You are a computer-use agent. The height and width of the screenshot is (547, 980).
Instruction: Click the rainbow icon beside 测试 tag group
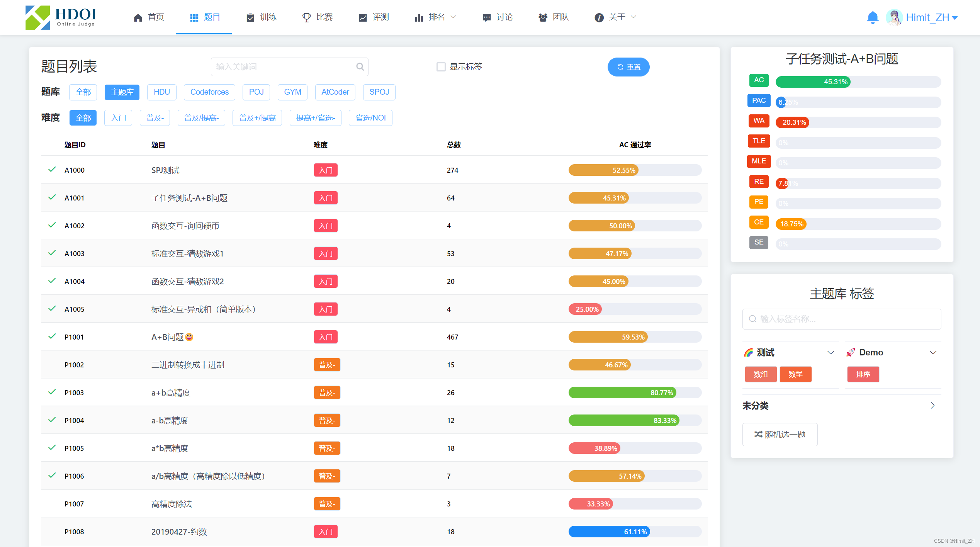tap(749, 352)
